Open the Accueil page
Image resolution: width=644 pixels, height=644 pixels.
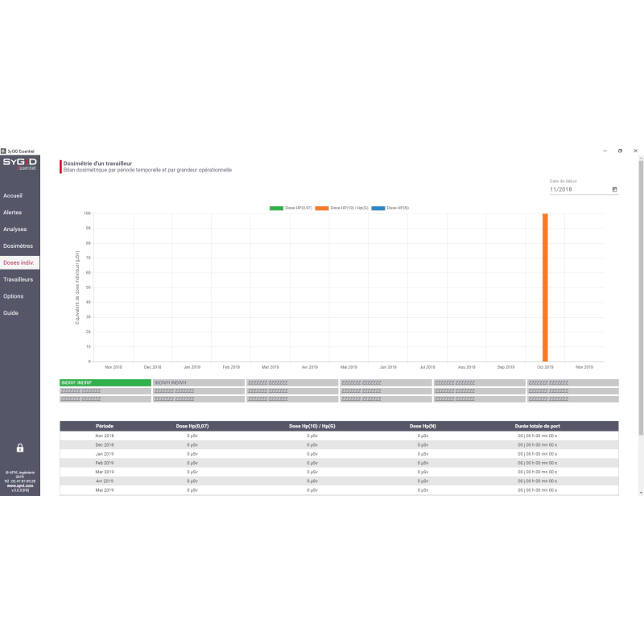pos(13,196)
